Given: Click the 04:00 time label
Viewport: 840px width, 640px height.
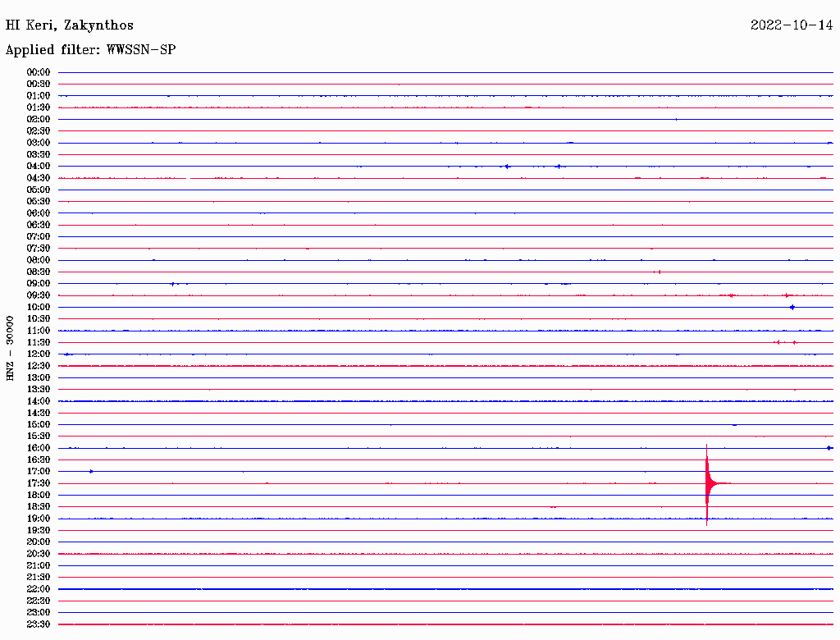Looking at the screenshot, I should [38, 167].
